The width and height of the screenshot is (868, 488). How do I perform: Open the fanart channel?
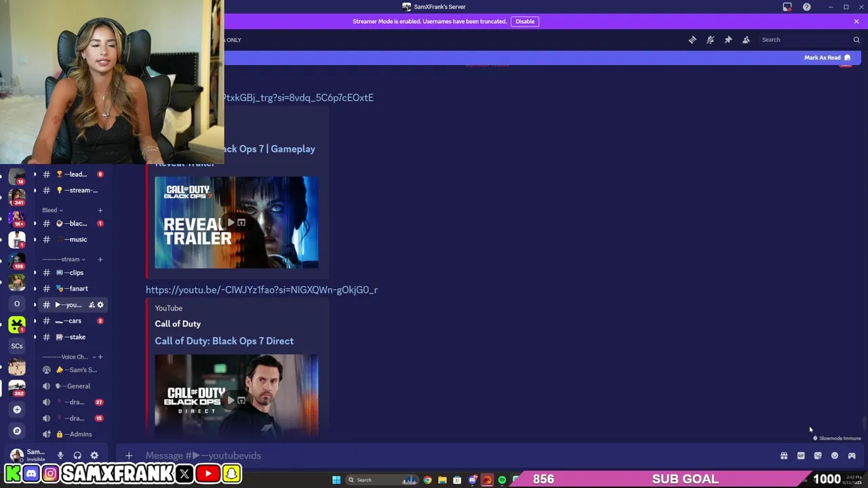[x=73, y=289]
